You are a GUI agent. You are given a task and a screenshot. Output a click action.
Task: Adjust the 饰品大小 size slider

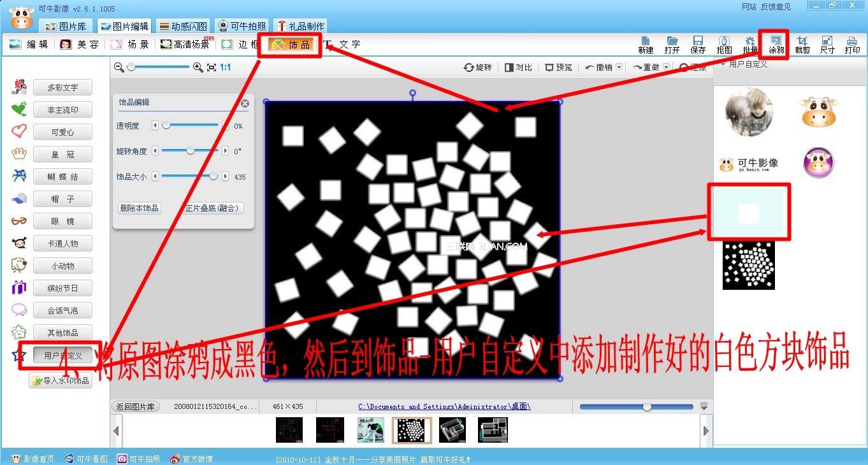190,176
